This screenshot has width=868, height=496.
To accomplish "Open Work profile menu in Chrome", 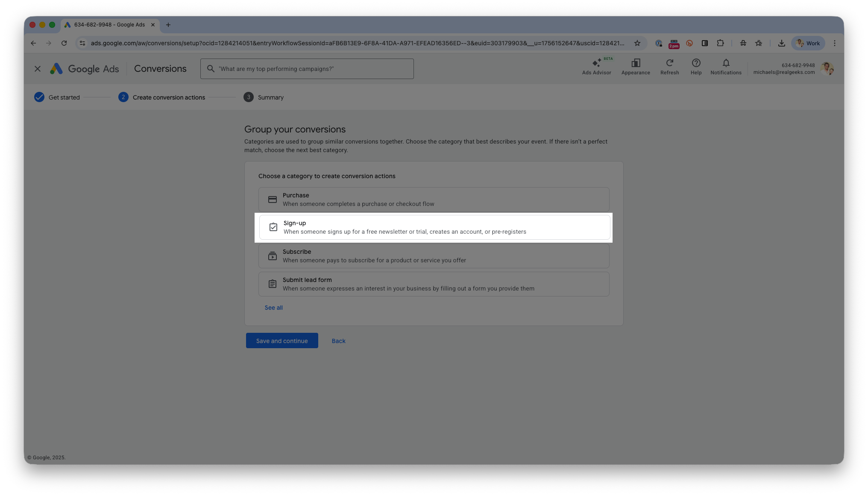I will pyautogui.click(x=808, y=43).
